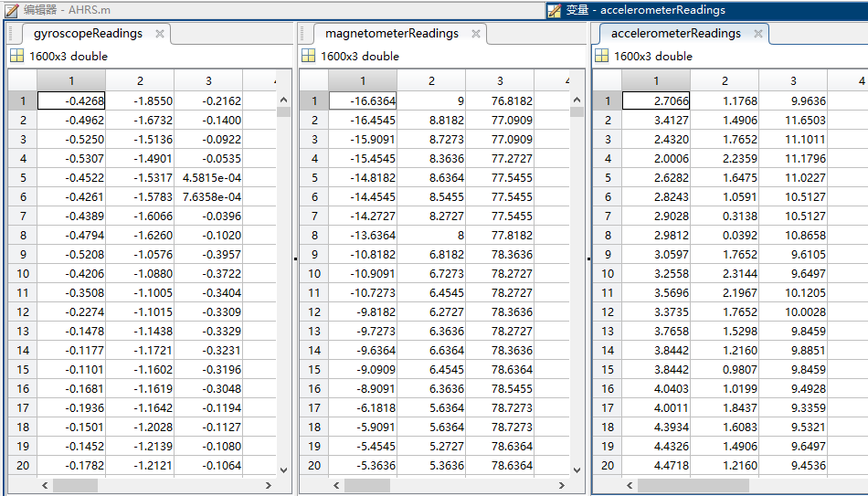The image size is (868, 496).
Task: Select column 1 header in accelerometerReadings
Action: tap(656, 80)
